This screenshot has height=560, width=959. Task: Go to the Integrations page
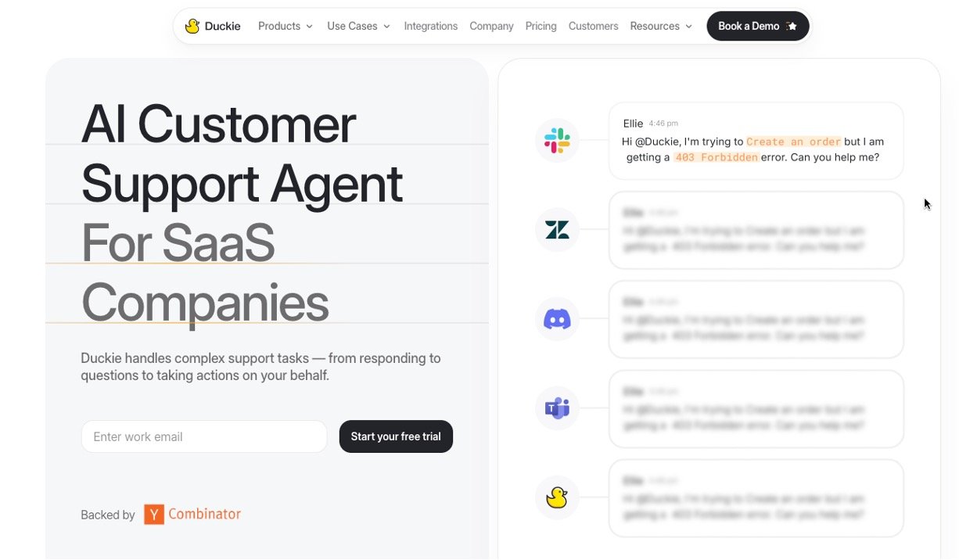pyautogui.click(x=430, y=26)
